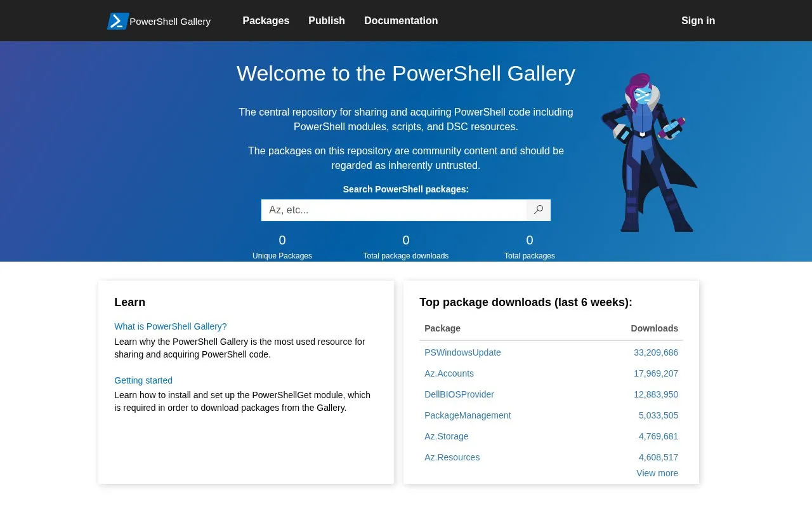Viewport: 812px width, 508px height.
Task: Click Sign in
Action: pyautogui.click(x=698, y=20)
